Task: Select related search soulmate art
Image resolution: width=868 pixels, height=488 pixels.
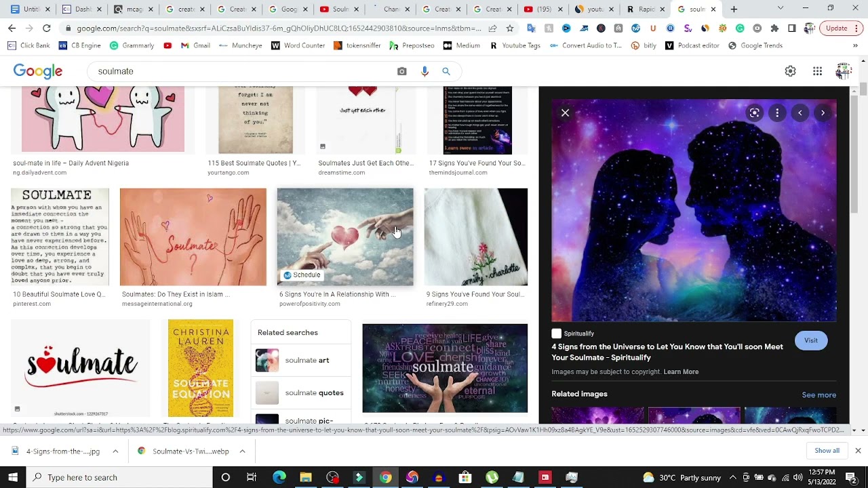Action: (301, 360)
